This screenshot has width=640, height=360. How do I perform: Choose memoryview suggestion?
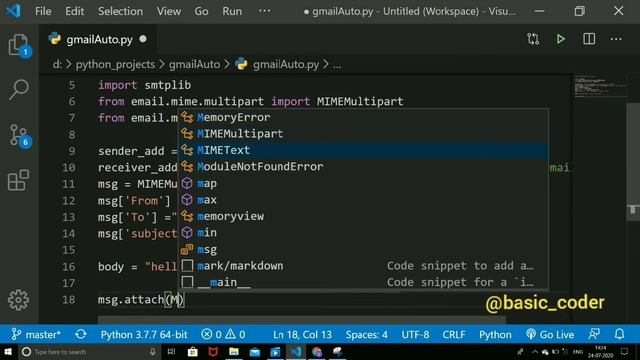[363, 216]
